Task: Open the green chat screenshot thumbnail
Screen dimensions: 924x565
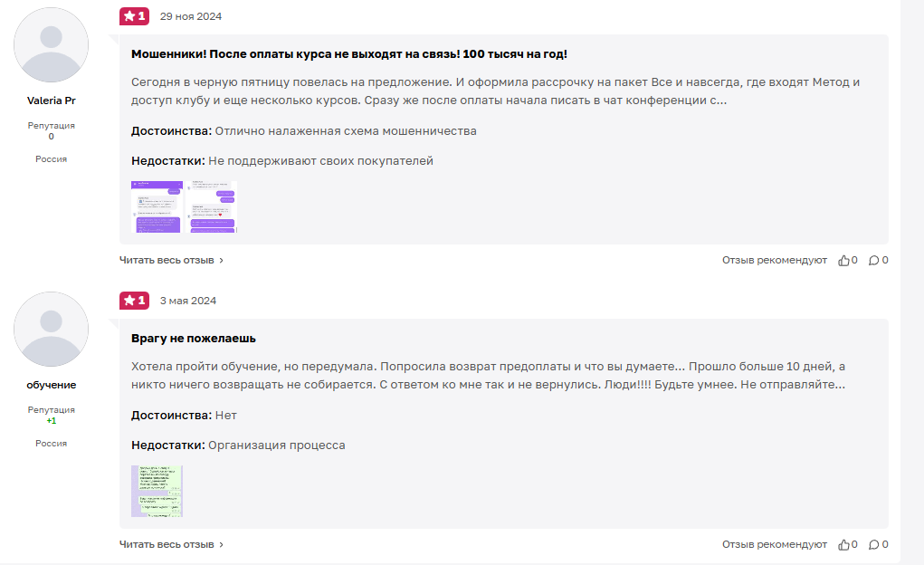Action: [x=157, y=491]
